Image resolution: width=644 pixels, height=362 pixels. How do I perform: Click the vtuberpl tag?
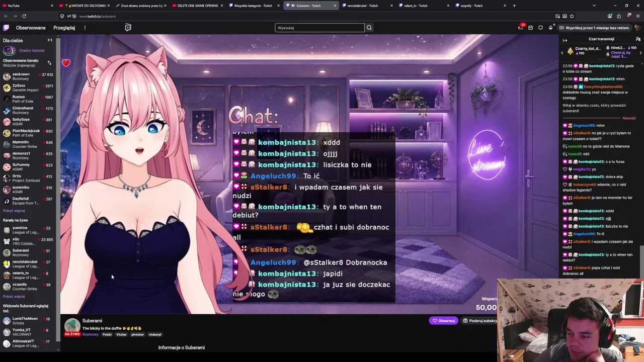155,334
